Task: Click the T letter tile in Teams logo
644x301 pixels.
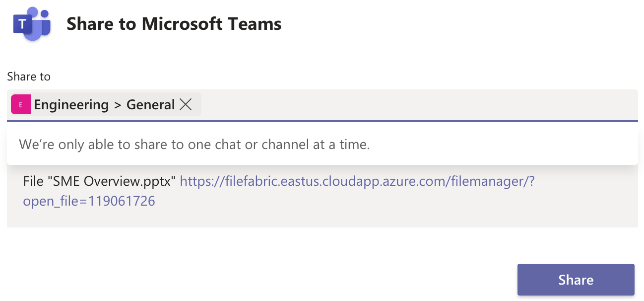Action: click(x=24, y=24)
